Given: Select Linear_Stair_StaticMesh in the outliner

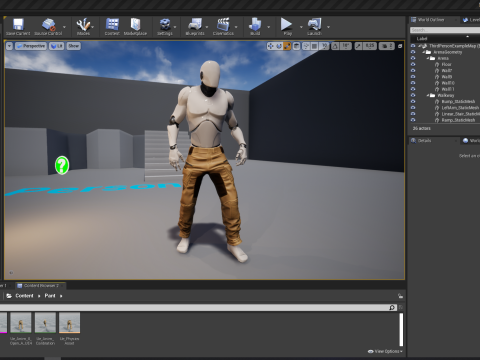Looking at the screenshot, I should click(460, 114).
